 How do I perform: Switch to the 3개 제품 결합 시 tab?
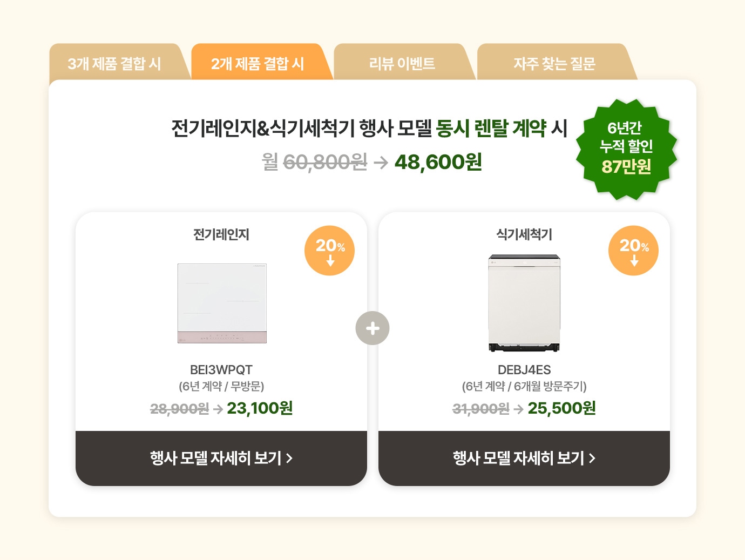click(114, 63)
